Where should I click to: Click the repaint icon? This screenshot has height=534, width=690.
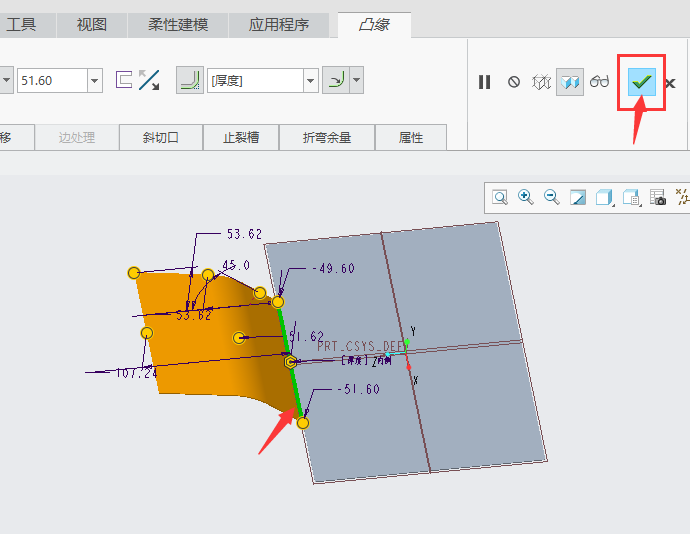pos(578,197)
